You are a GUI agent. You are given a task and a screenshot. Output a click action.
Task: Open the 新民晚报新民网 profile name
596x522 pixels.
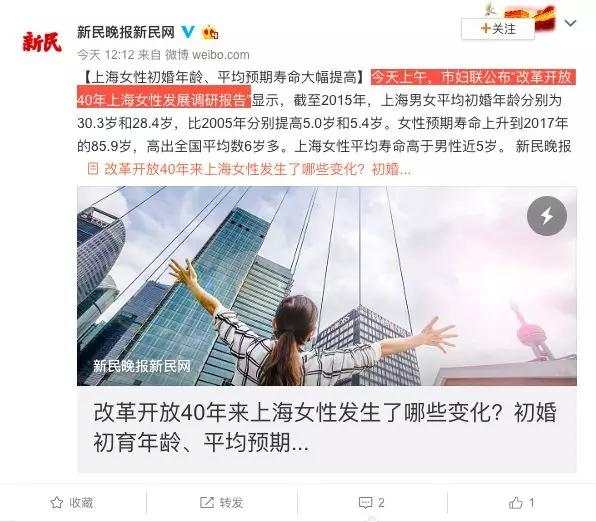tap(126, 32)
